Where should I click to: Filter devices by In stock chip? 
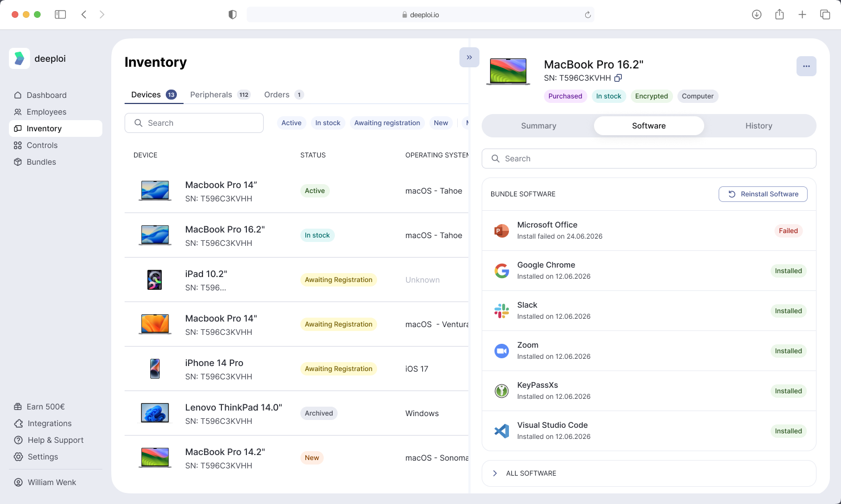tap(328, 123)
